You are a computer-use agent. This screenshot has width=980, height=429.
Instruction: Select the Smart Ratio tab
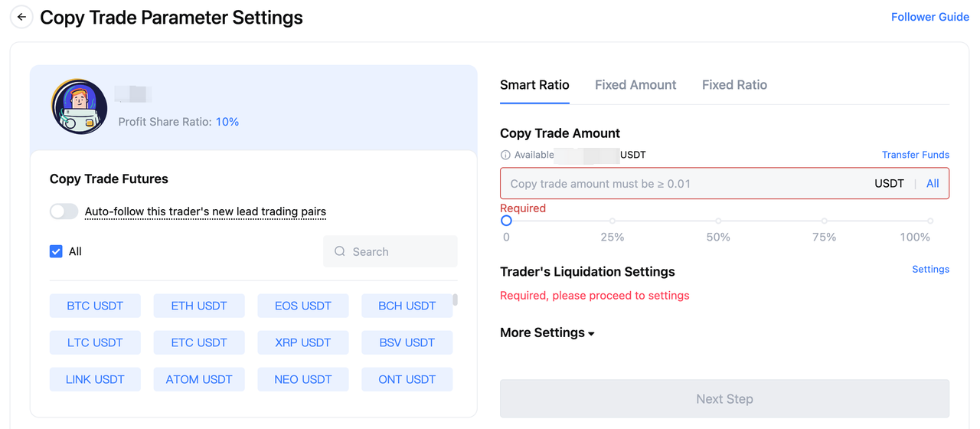[x=534, y=85]
